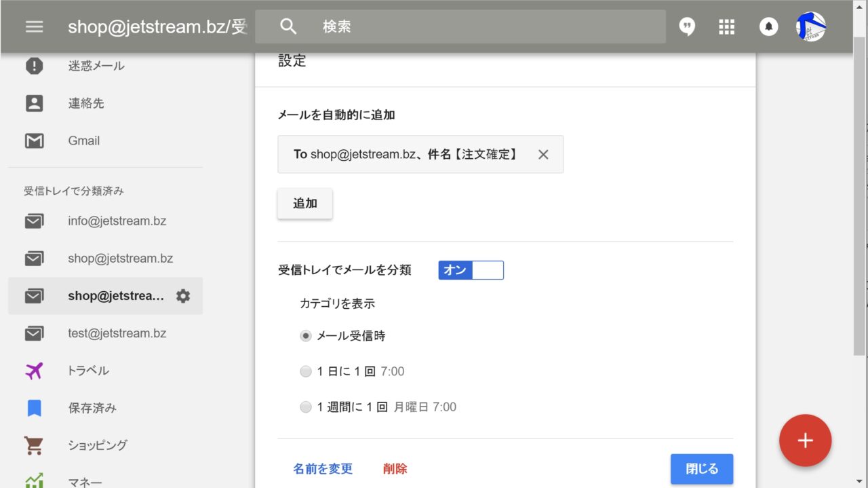Open トラベル bundle in sidebar

tap(88, 371)
